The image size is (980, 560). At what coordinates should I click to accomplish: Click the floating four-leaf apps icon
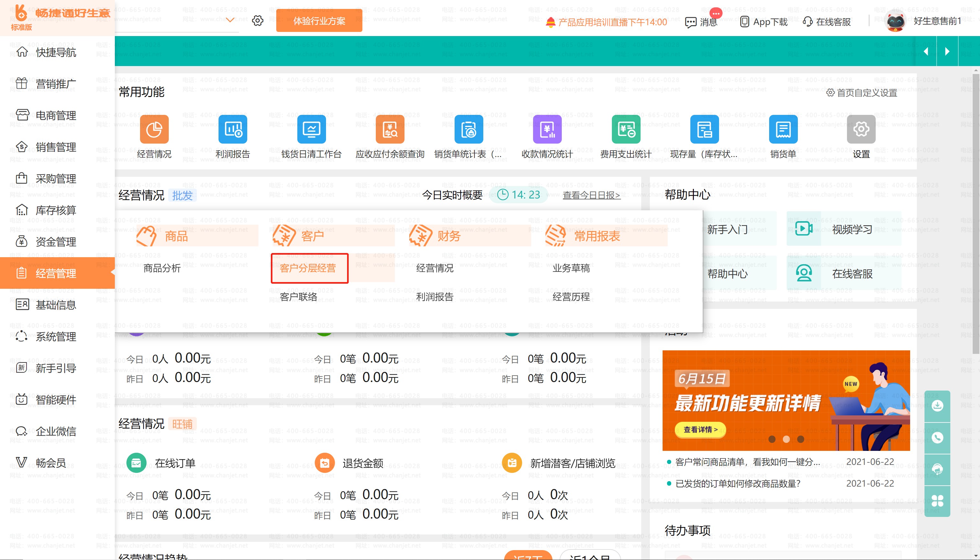937,501
